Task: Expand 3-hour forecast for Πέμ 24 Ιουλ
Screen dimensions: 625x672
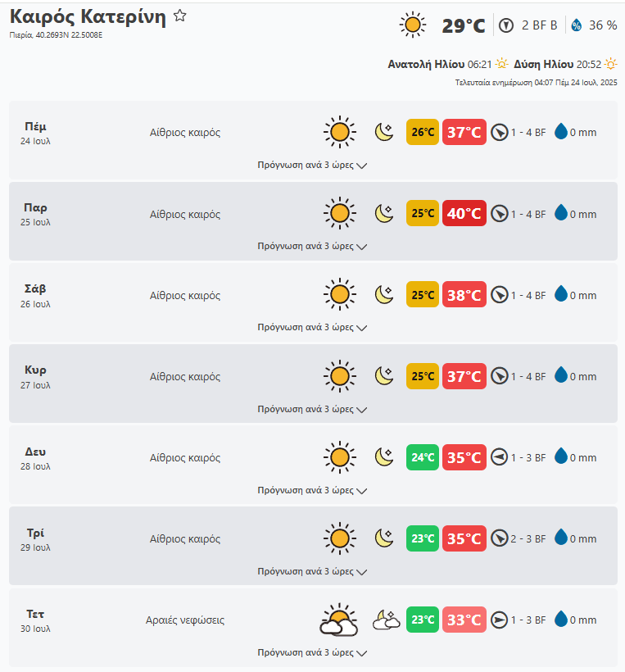Action: [312, 165]
